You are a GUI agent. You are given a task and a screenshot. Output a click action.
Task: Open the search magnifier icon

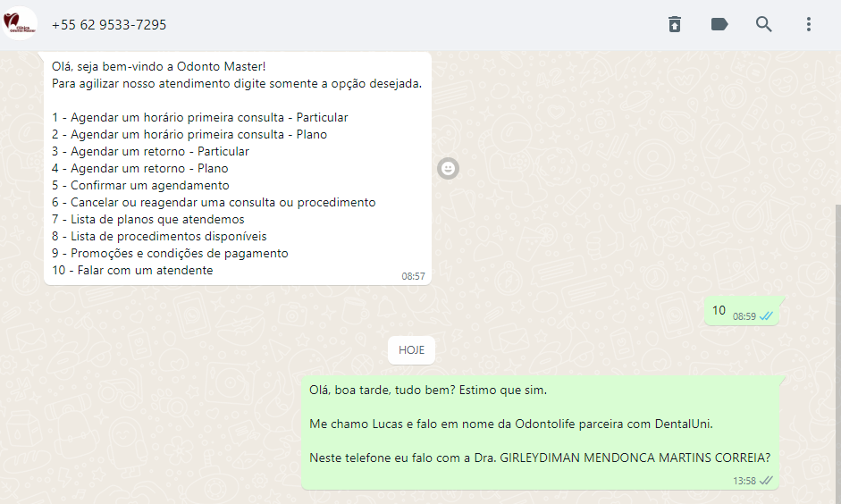click(x=764, y=25)
